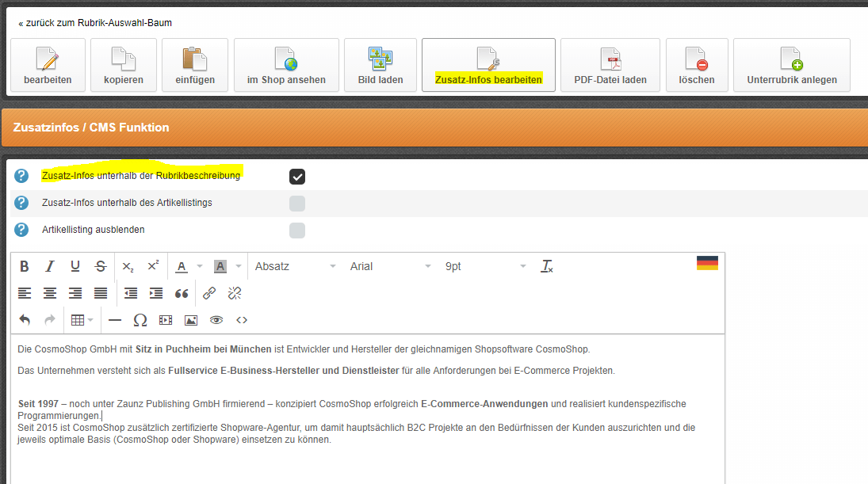This screenshot has height=484, width=868.
Task: Toggle bold formatting
Action: (x=25, y=266)
